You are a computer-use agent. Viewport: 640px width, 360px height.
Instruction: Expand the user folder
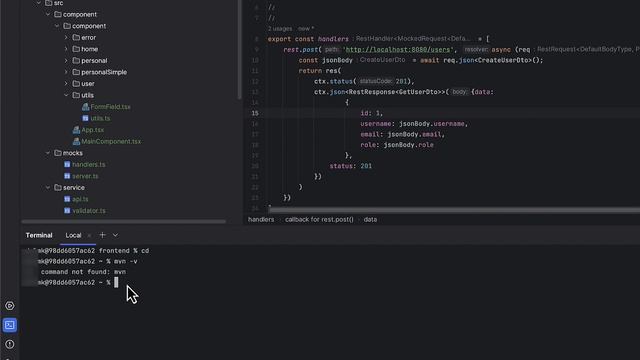coord(66,84)
